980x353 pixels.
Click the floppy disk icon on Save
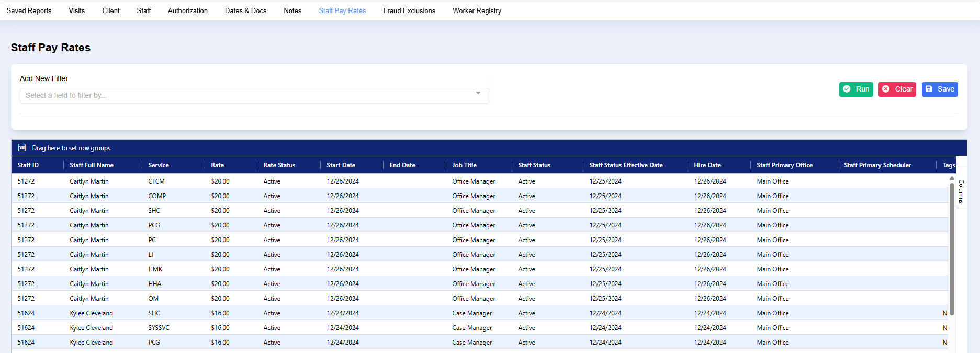click(x=929, y=89)
